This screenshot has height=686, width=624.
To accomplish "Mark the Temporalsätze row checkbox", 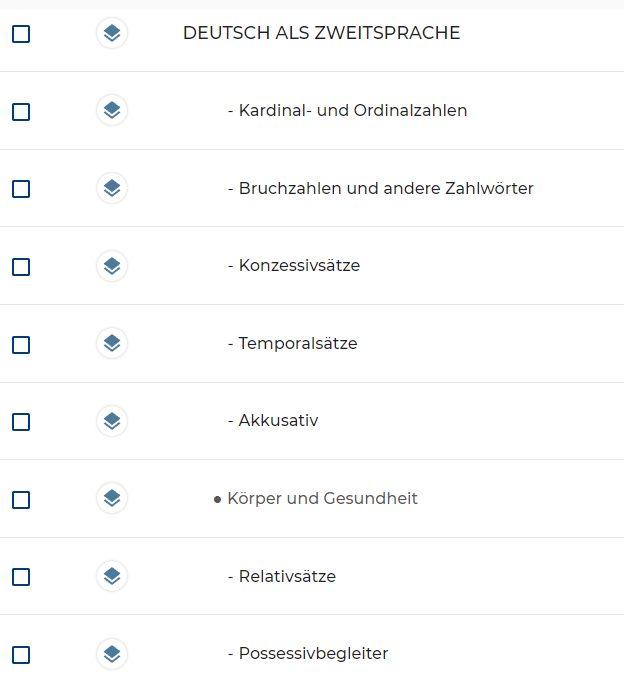I will [21, 345].
